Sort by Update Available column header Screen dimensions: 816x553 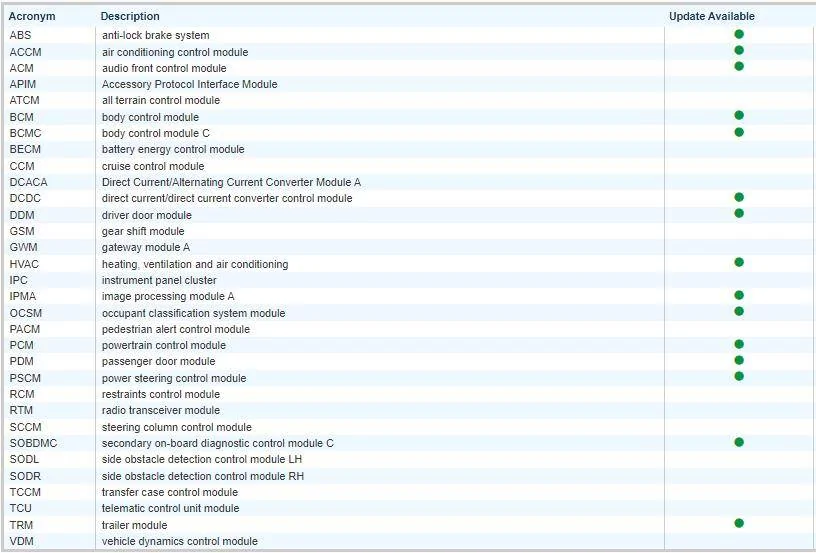point(711,16)
